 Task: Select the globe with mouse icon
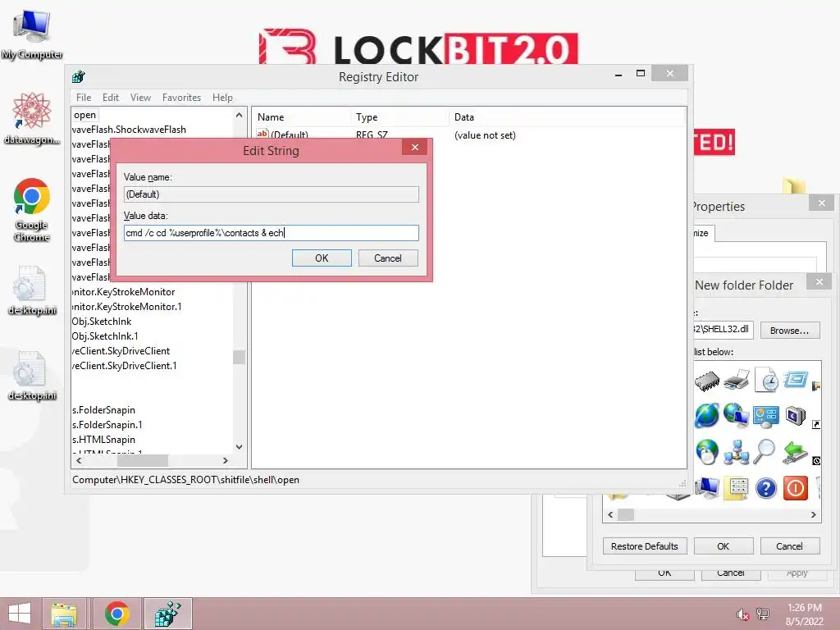click(x=707, y=451)
